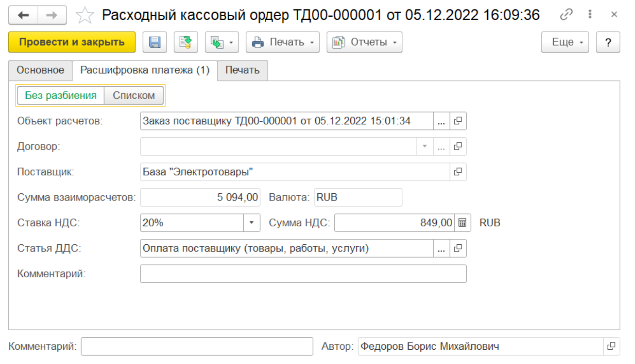This screenshot has height=364, width=635.
Task: Switch to the Основное tab
Action: coord(40,70)
